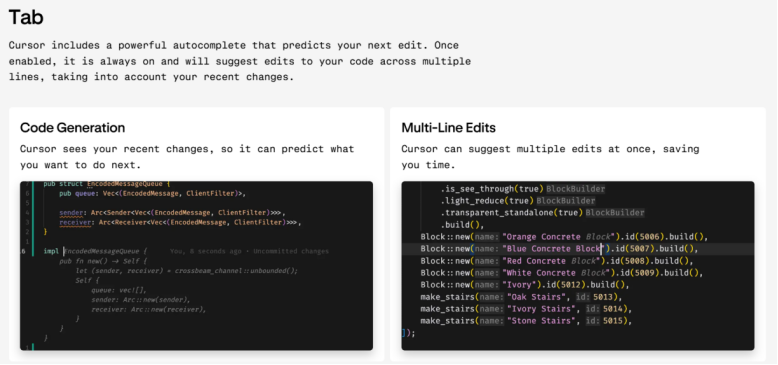The height and width of the screenshot is (365, 778).
Task: Click the .is_see_through(true) code line
Action: tap(522, 189)
